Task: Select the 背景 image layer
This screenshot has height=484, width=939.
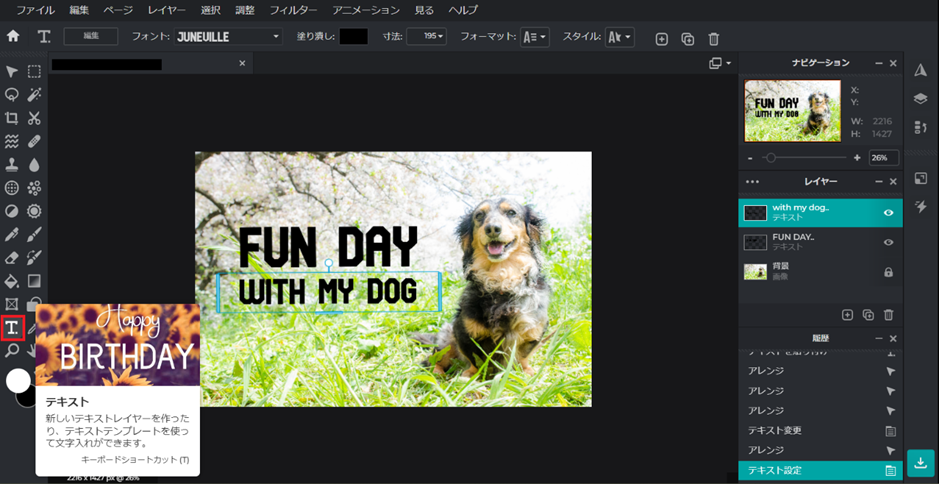Action: (x=820, y=272)
